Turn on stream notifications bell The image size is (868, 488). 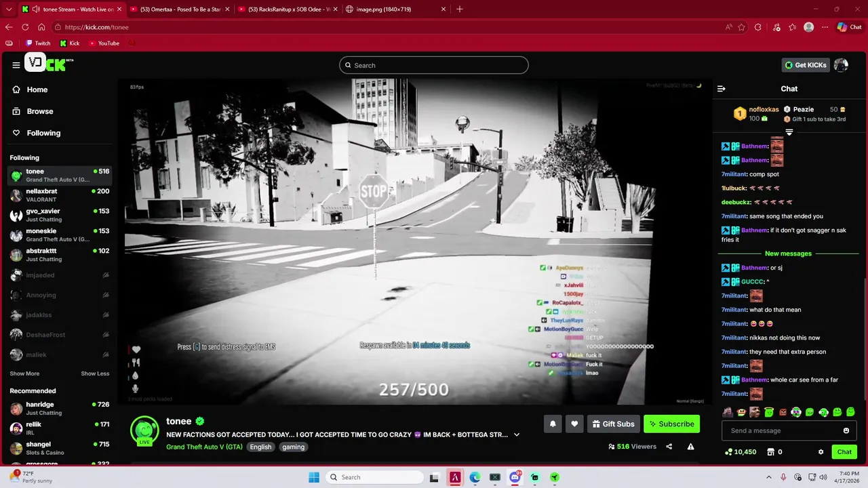tap(553, 424)
